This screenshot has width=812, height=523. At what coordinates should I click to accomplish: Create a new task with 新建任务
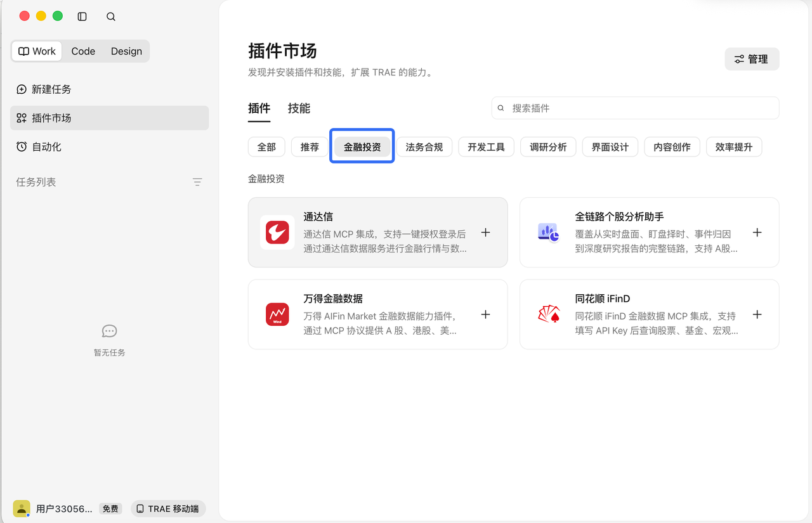click(109, 89)
